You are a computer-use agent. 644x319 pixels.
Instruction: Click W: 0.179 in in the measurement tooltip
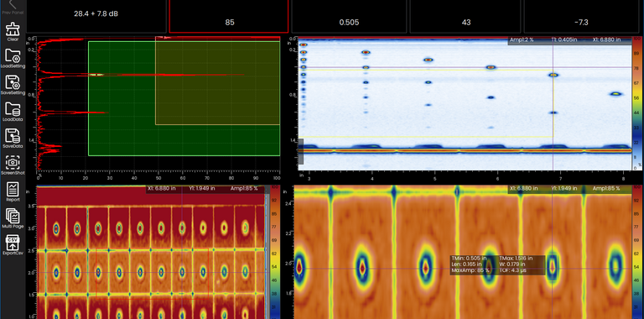click(513, 264)
